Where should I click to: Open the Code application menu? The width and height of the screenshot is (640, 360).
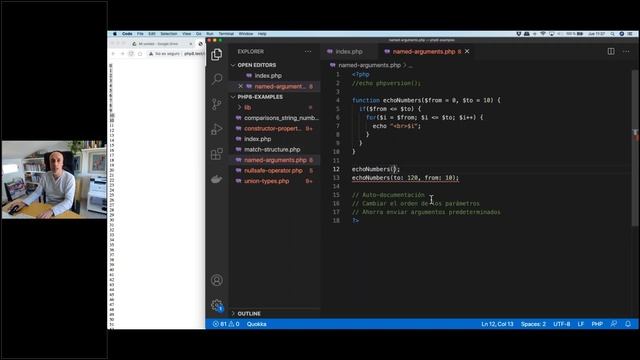click(x=127, y=34)
